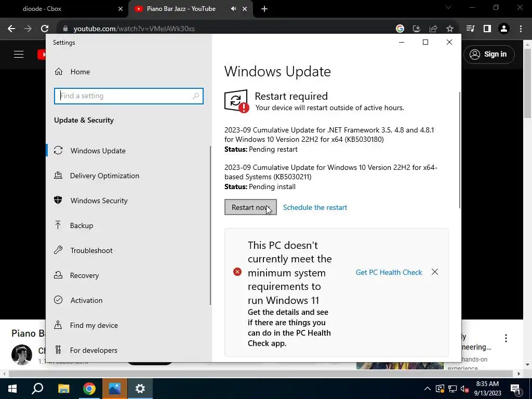Open the video options three-dot menu on YouTube

point(506,338)
